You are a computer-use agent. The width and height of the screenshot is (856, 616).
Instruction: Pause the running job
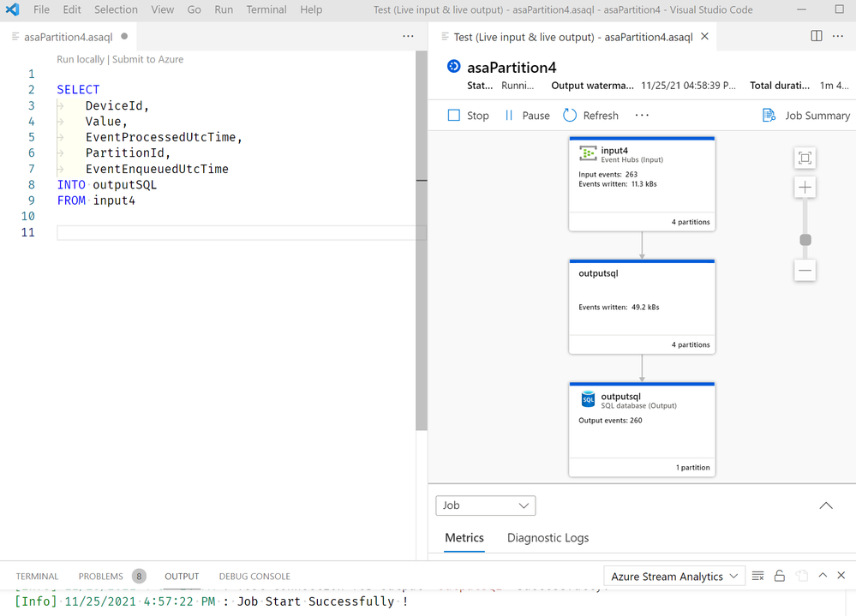[x=527, y=115]
